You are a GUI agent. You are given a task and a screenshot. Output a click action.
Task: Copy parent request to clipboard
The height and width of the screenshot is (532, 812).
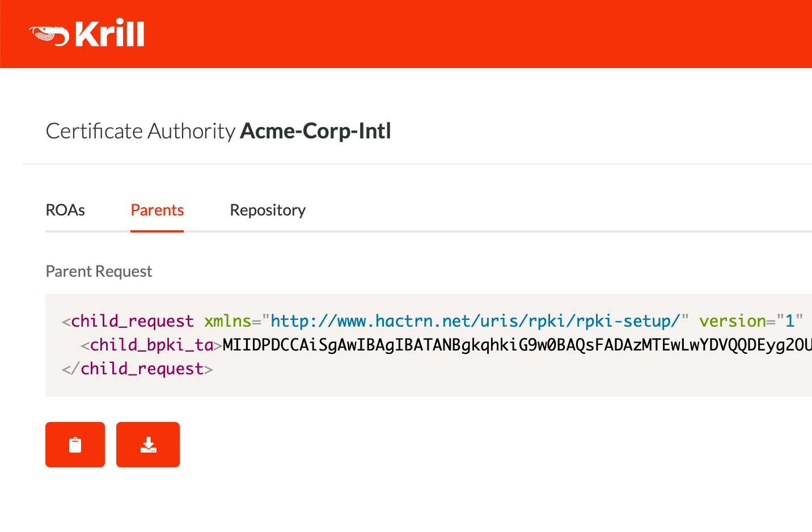tap(75, 445)
